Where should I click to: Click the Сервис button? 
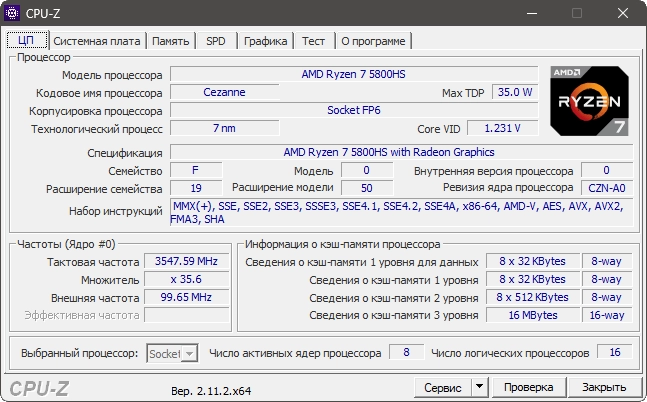pyautogui.click(x=443, y=388)
